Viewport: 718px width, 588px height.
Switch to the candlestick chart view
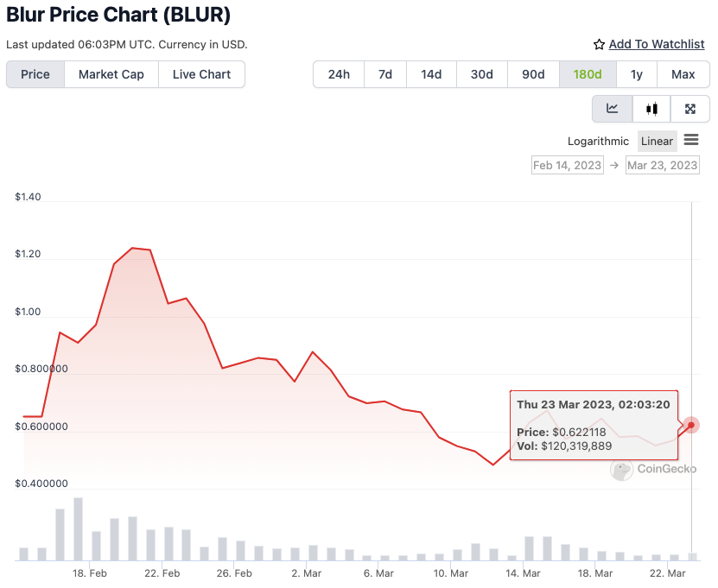click(x=651, y=109)
